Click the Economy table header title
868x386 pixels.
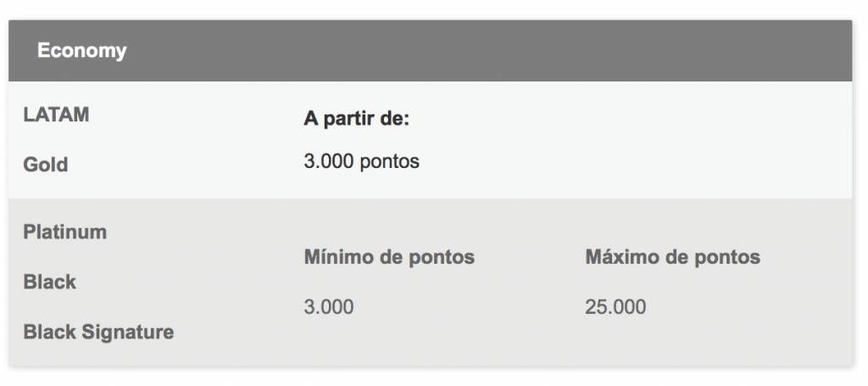(82, 51)
